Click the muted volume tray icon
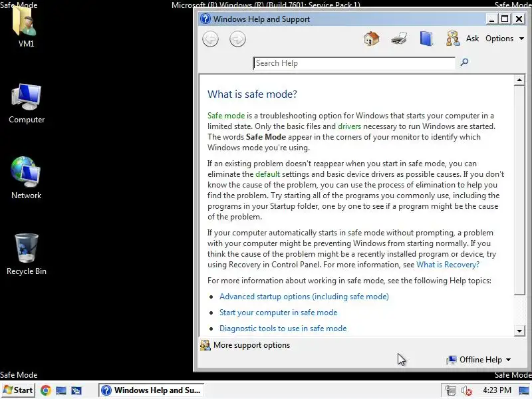The height and width of the screenshot is (399, 532). [467, 390]
